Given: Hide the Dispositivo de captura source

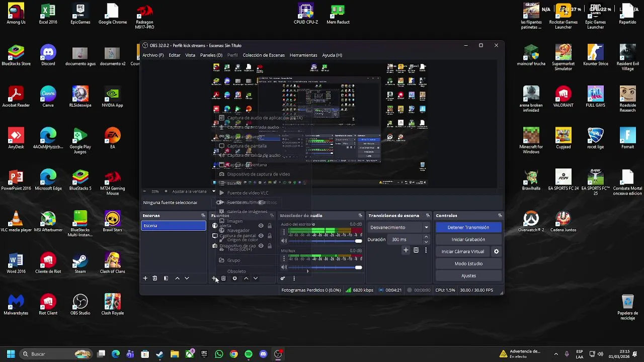Looking at the screenshot, I should (261, 246).
